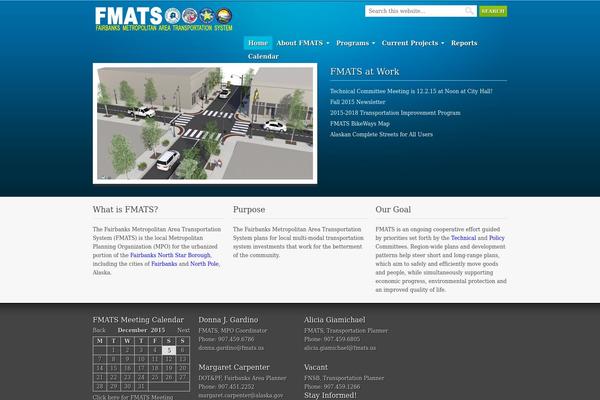600x400 pixels.
Task: Email margaret.carpenter@alaska.gov
Action: (x=241, y=395)
